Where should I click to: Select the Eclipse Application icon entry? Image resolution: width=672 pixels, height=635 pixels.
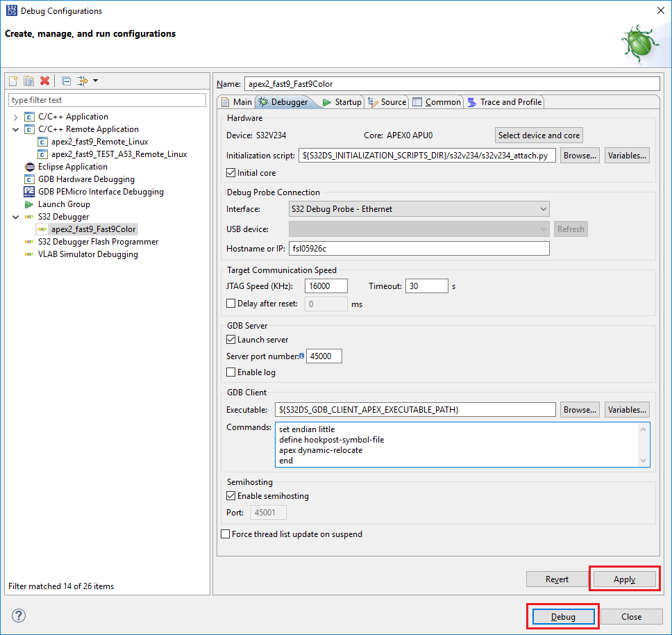(30, 167)
